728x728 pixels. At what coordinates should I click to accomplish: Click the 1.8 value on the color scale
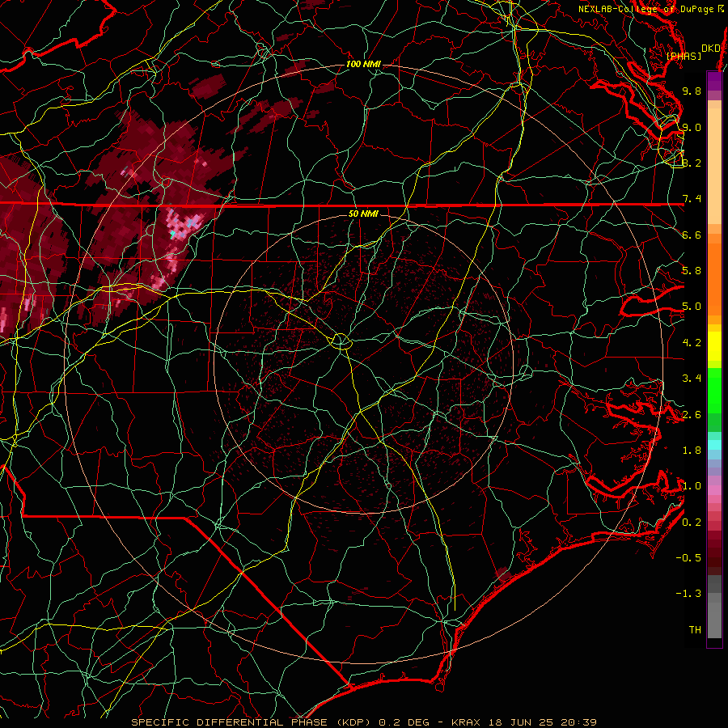692,451
